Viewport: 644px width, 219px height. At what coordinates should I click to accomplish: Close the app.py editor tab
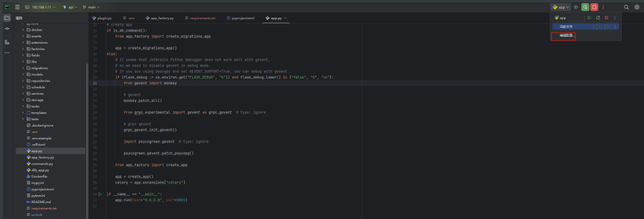pos(286,18)
